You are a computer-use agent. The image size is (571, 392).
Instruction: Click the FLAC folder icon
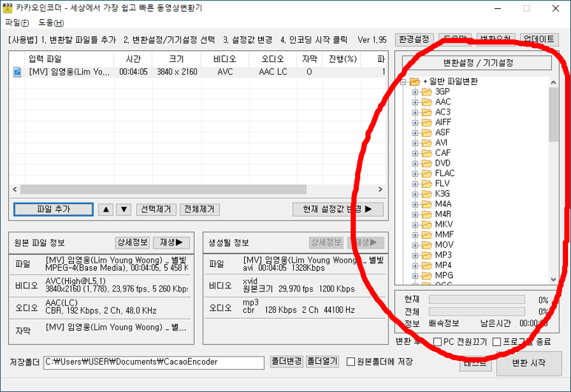(x=427, y=173)
